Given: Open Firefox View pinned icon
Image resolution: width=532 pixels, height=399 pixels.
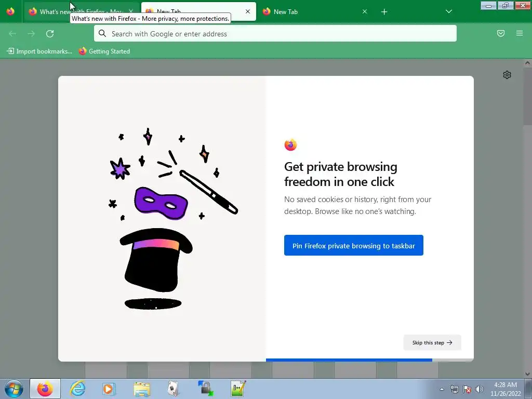Looking at the screenshot, I should [10, 11].
